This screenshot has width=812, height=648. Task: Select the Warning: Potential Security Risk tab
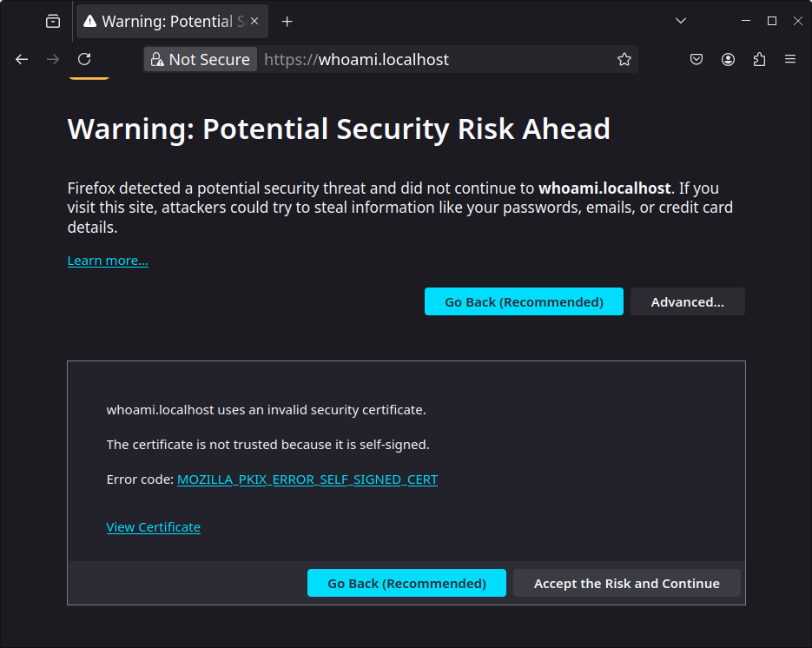point(173,21)
